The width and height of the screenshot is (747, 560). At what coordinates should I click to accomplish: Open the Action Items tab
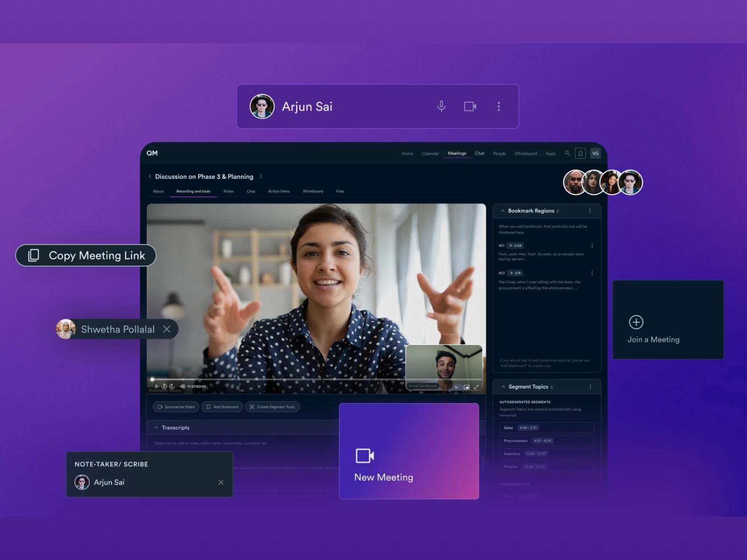(279, 191)
